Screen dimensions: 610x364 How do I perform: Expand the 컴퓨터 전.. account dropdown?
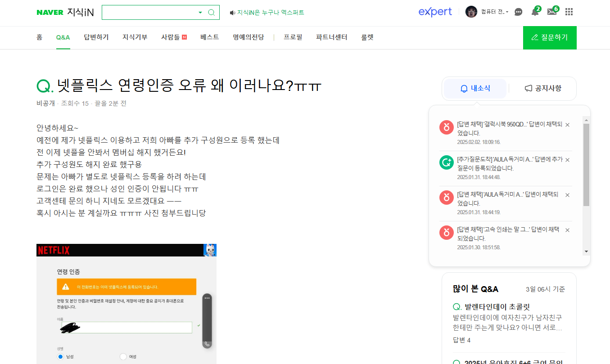coord(494,12)
